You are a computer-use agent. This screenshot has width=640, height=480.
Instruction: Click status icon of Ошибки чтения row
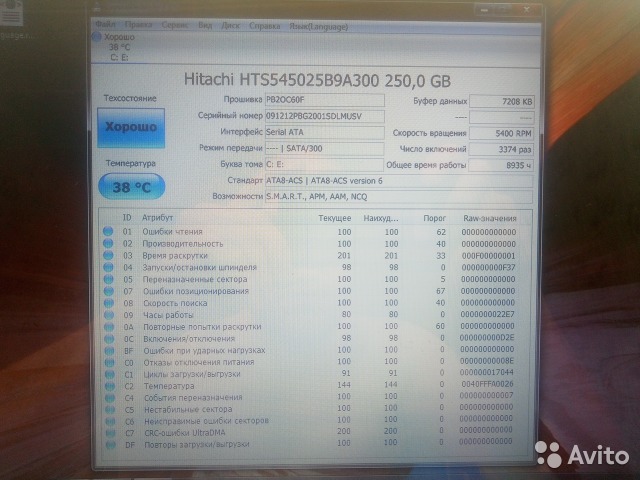(x=108, y=231)
